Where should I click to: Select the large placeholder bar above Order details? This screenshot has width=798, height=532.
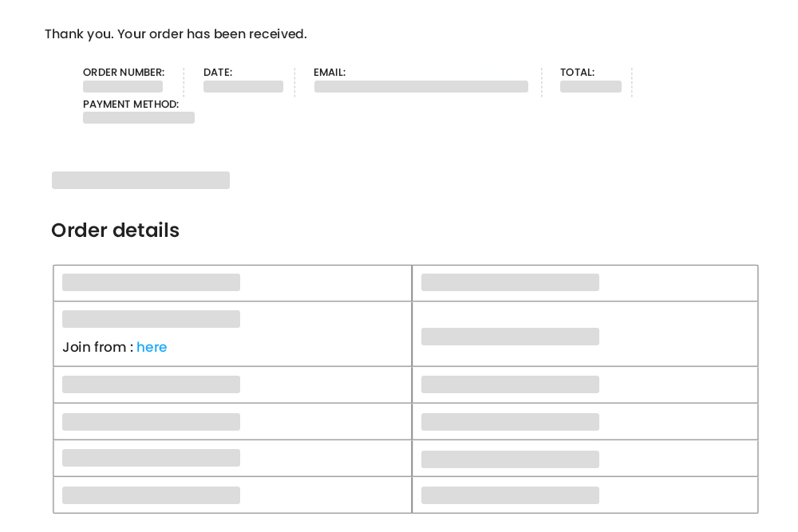tap(140, 180)
